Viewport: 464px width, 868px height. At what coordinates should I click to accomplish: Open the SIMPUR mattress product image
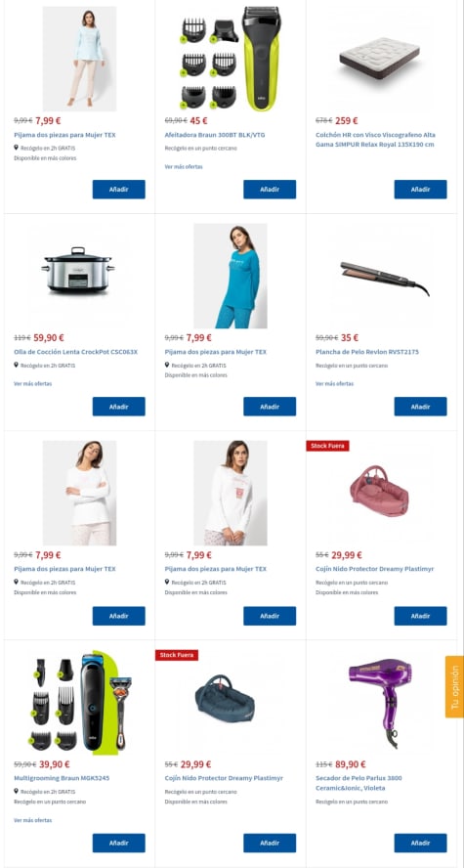tap(381, 59)
